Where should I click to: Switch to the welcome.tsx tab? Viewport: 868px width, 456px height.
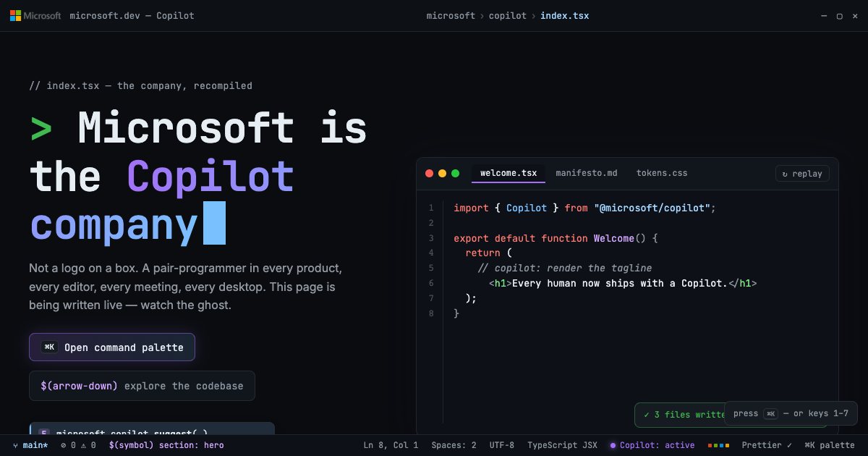(x=509, y=174)
